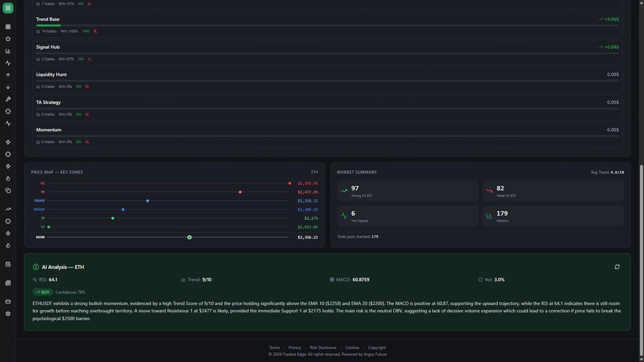644x362 pixels.
Task: Refresh the AI Analysis ETH panel
Action: coord(617,267)
